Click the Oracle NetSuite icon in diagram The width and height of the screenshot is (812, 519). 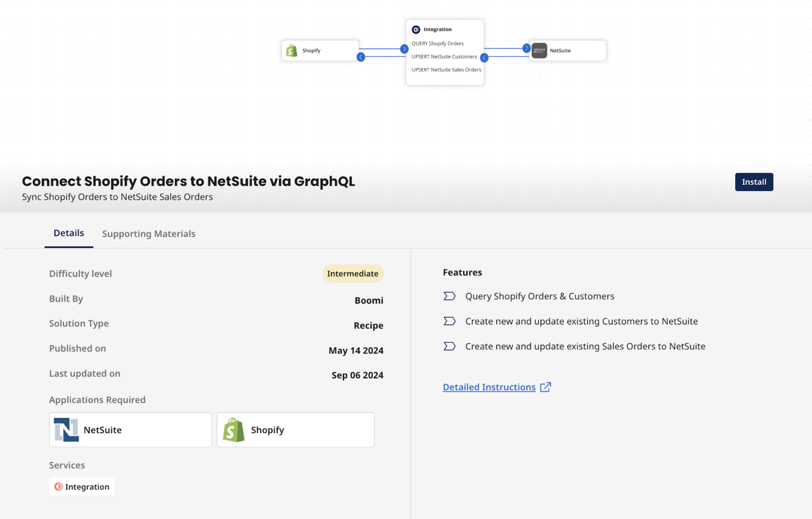(539, 51)
